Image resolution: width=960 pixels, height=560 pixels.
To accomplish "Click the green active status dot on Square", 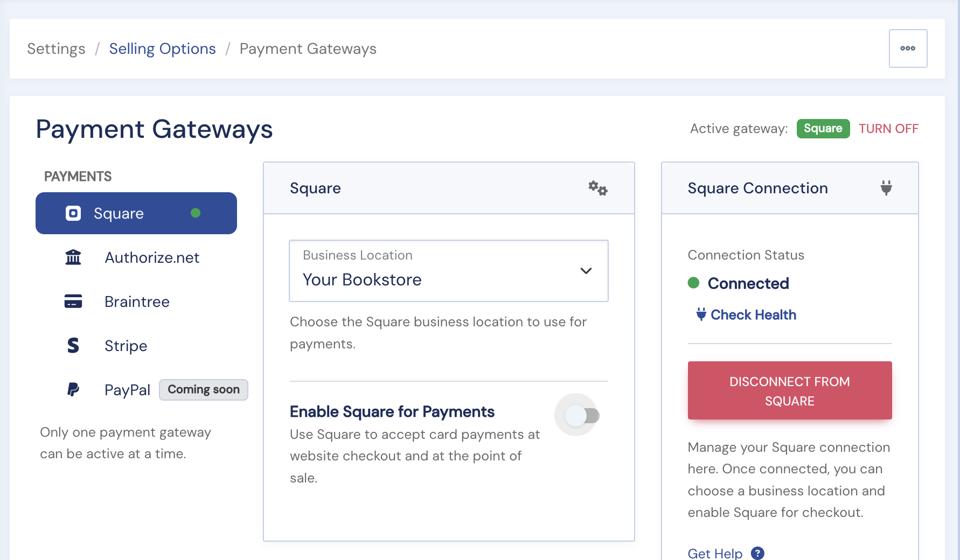I will click(x=196, y=213).
